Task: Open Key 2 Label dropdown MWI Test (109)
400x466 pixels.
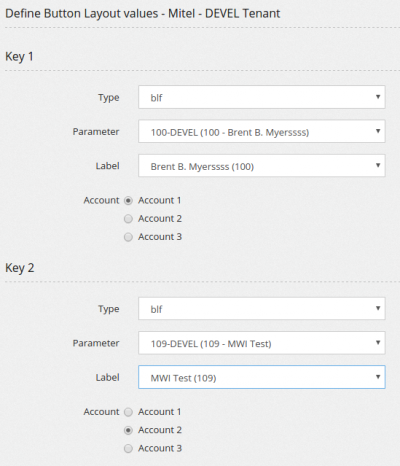Action: (x=262, y=377)
